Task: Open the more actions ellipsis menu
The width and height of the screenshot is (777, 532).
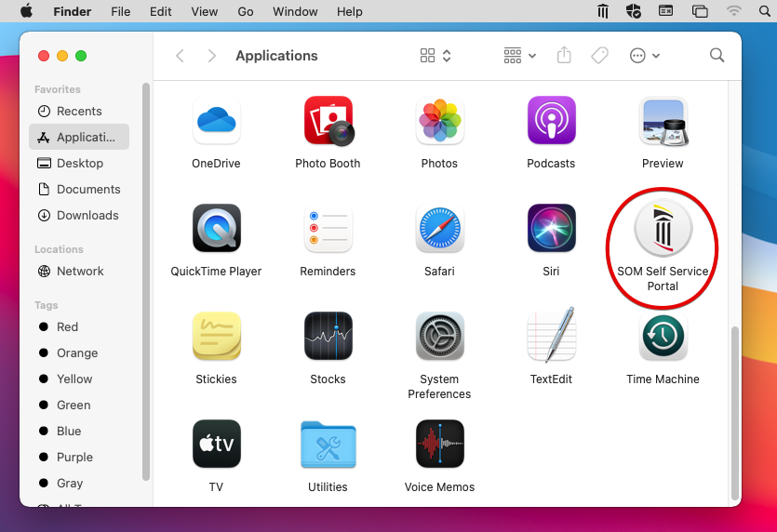Action: [x=645, y=56]
